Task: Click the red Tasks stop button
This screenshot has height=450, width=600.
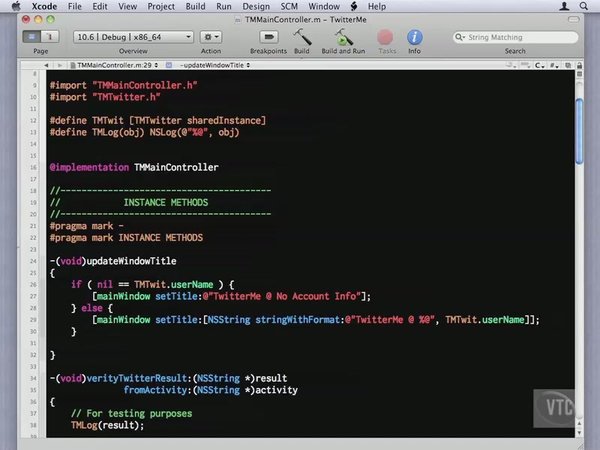Action: coord(385,37)
